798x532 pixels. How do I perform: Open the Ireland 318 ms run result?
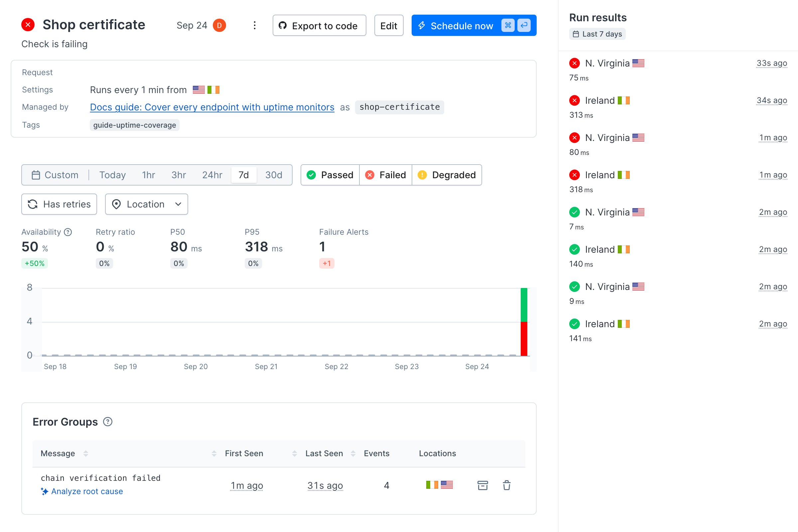pyautogui.click(x=678, y=182)
